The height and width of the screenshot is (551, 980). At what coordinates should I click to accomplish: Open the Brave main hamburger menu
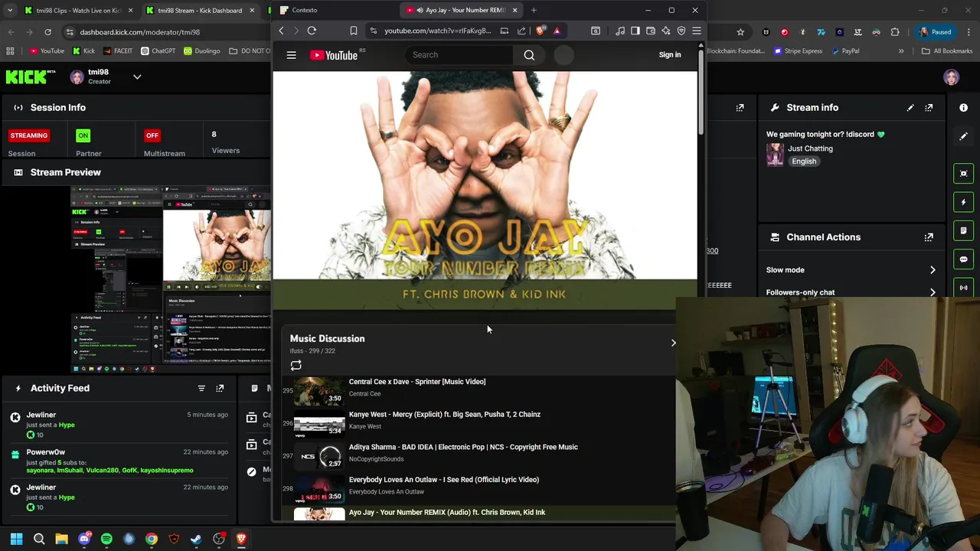point(696,31)
